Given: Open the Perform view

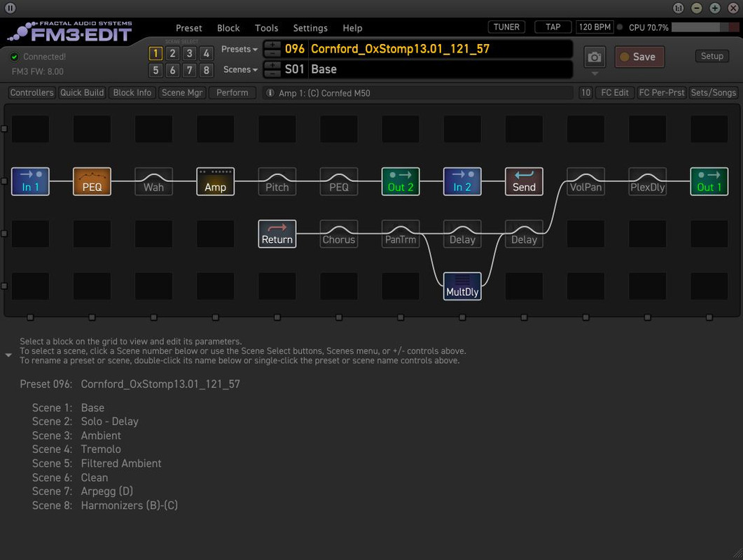Looking at the screenshot, I should pos(232,93).
